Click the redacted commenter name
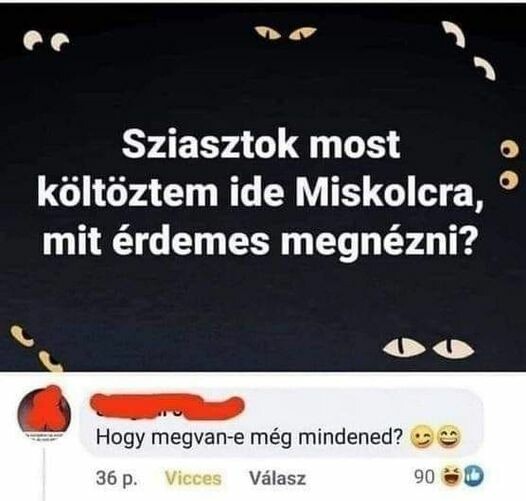This screenshot has width=526, height=501. 167,405
